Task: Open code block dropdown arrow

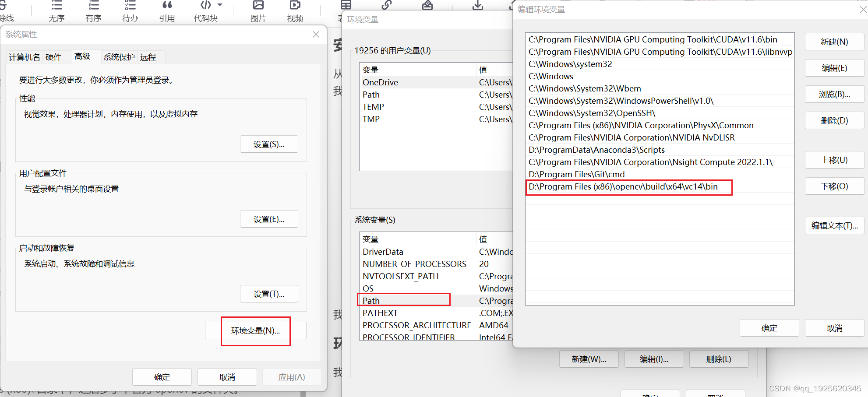Action: [220, 5]
